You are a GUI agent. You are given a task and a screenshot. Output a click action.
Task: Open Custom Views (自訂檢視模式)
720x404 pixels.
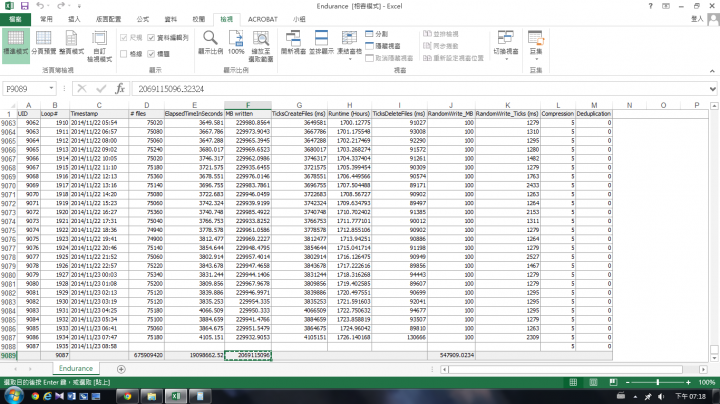[100, 46]
